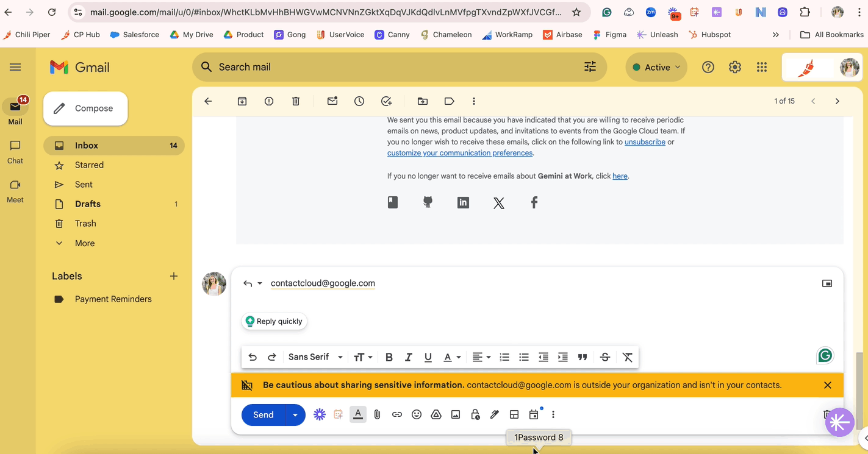Click the Grammarly icon in reply box

pyautogui.click(x=825, y=356)
